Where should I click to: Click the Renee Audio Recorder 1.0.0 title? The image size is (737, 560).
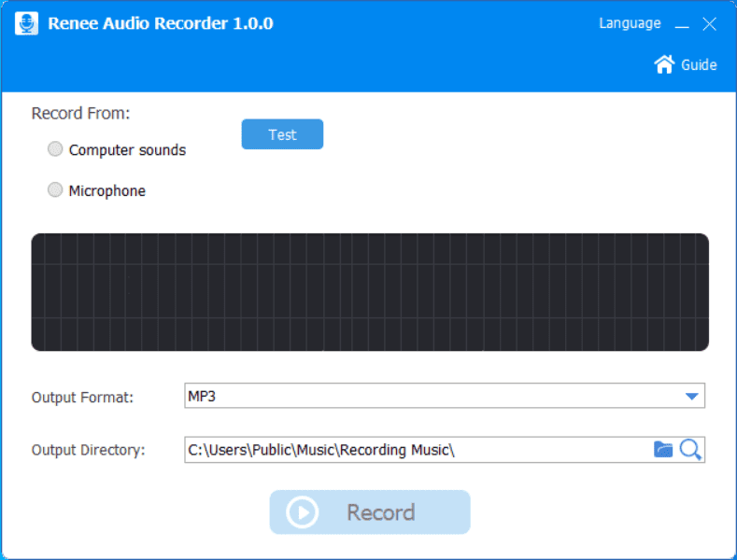pyautogui.click(x=161, y=23)
